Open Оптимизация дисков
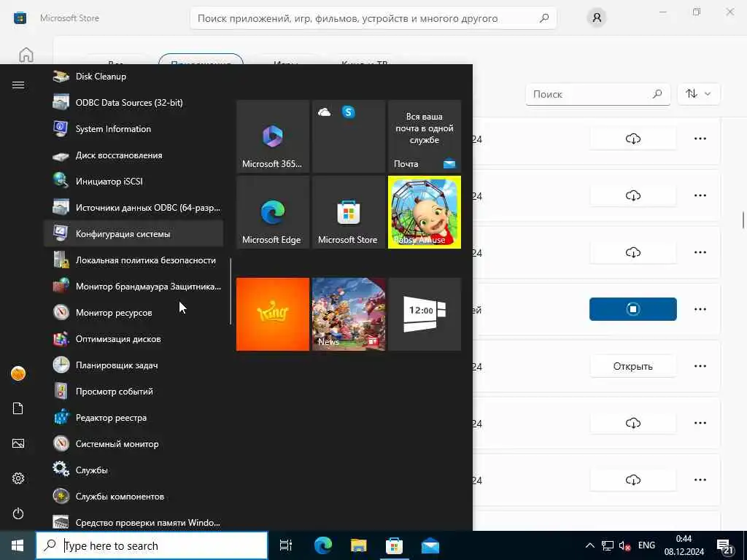 tap(133, 338)
